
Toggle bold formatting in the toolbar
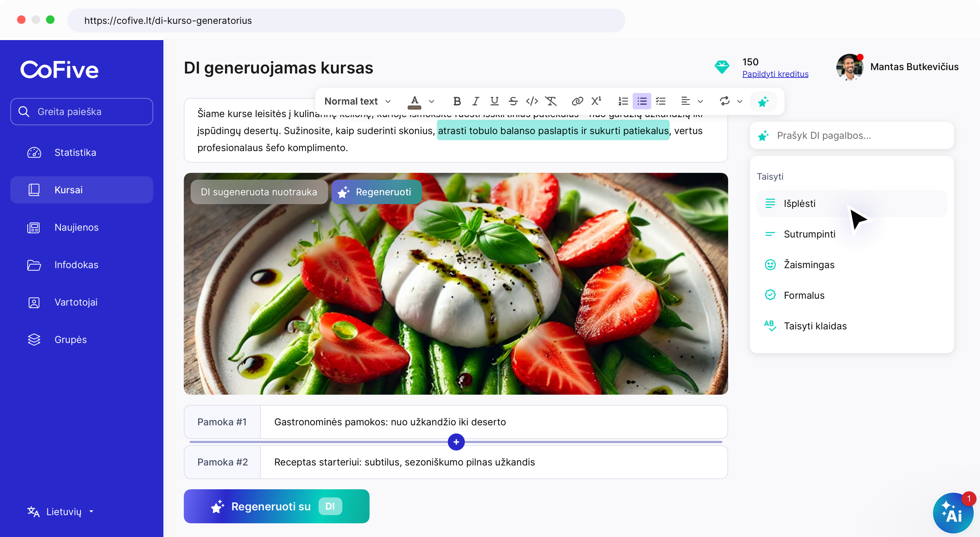click(x=457, y=101)
